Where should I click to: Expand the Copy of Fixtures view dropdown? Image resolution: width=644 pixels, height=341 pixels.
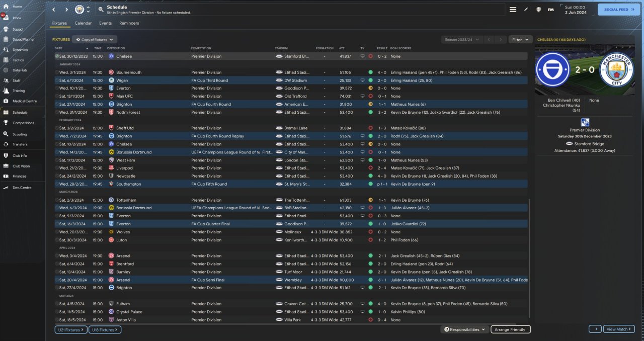click(x=95, y=39)
